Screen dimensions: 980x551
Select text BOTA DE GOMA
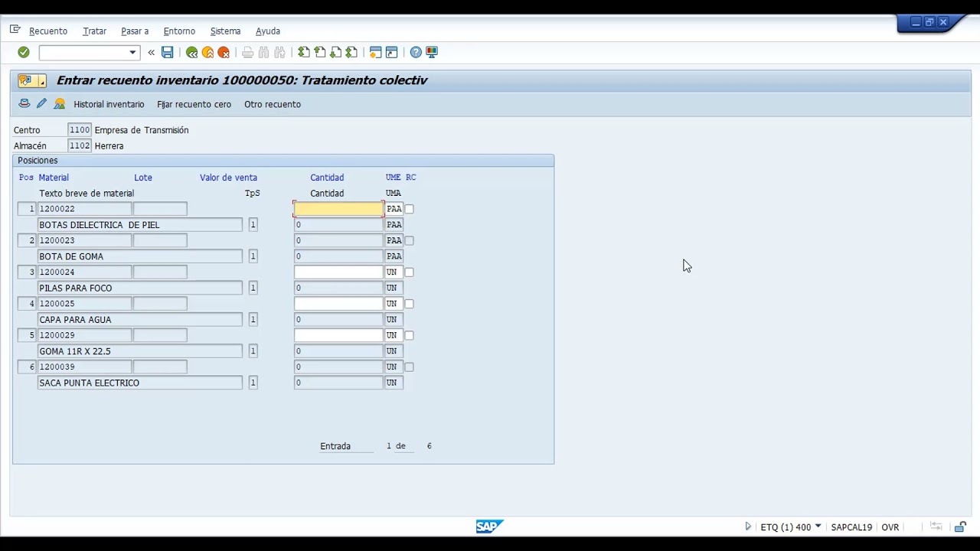click(71, 256)
